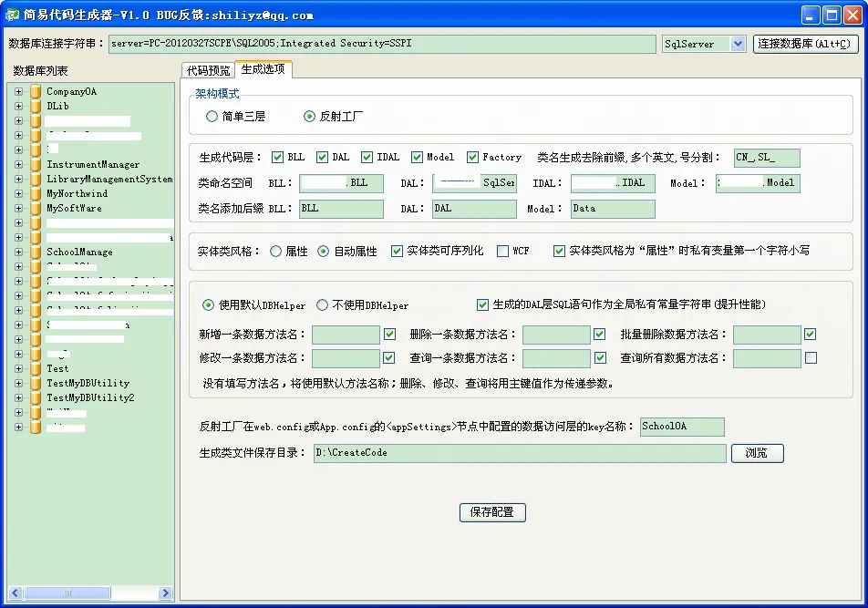868x608 pixels.
Task: Click the DLib database icon
Action: 36,106
